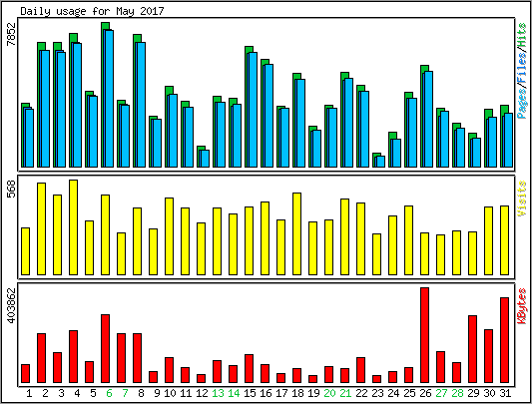Click day 15 on the x-axis
This screenshot has height=404, width=532.
(x=250, y=393)
